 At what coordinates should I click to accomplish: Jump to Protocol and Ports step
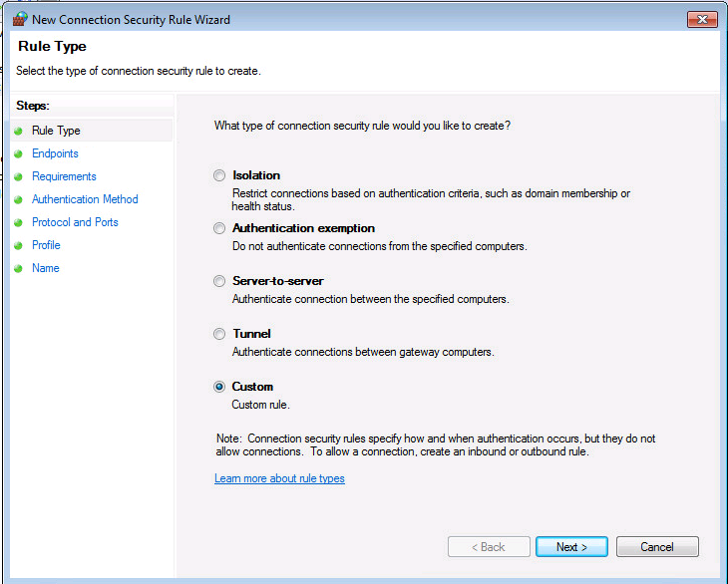[x=75, y=222]
